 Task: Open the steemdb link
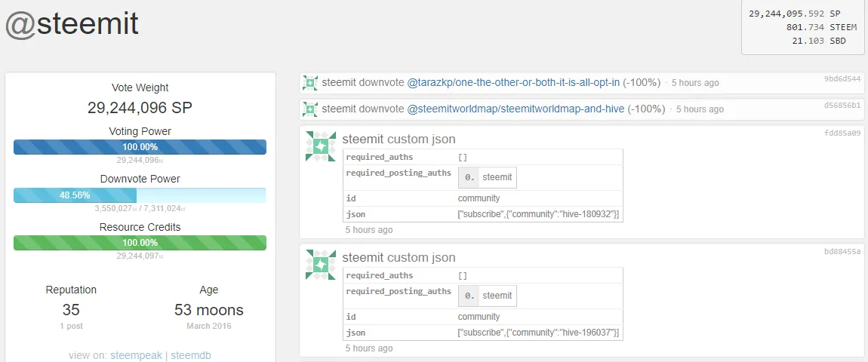click(190, 355)
